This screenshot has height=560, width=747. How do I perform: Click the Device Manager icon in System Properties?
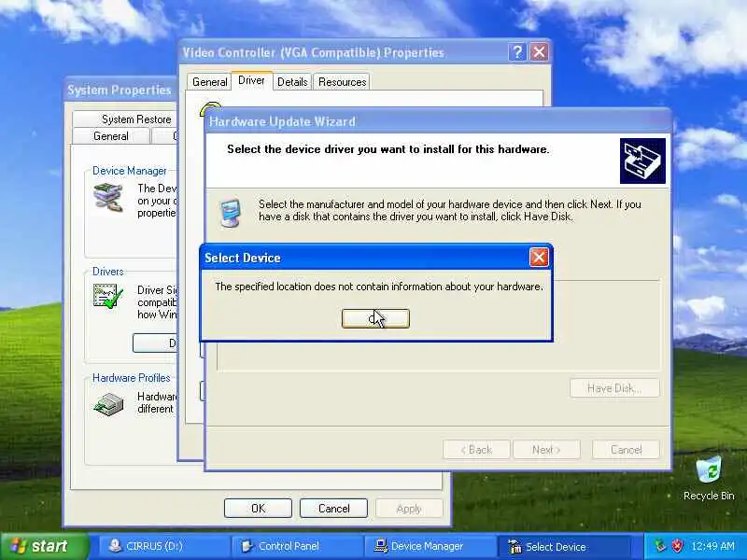pos(108,197)
